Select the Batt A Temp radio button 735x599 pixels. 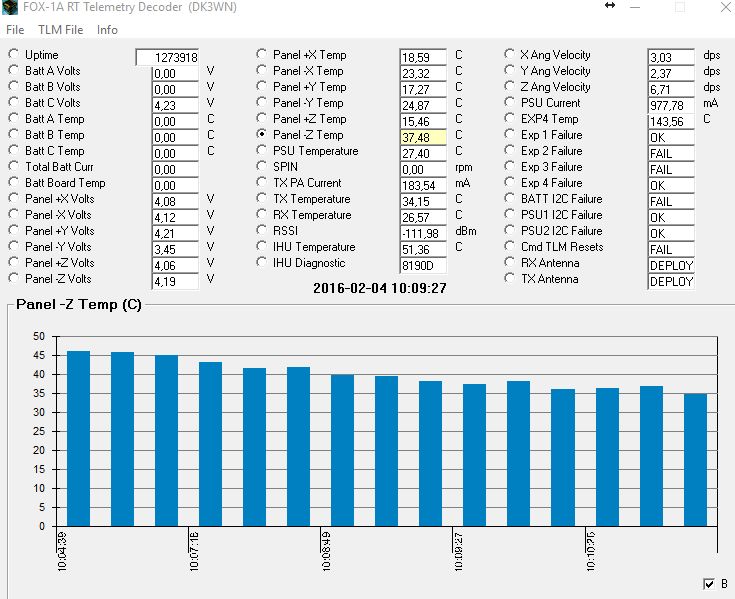(x=14, y=118)
